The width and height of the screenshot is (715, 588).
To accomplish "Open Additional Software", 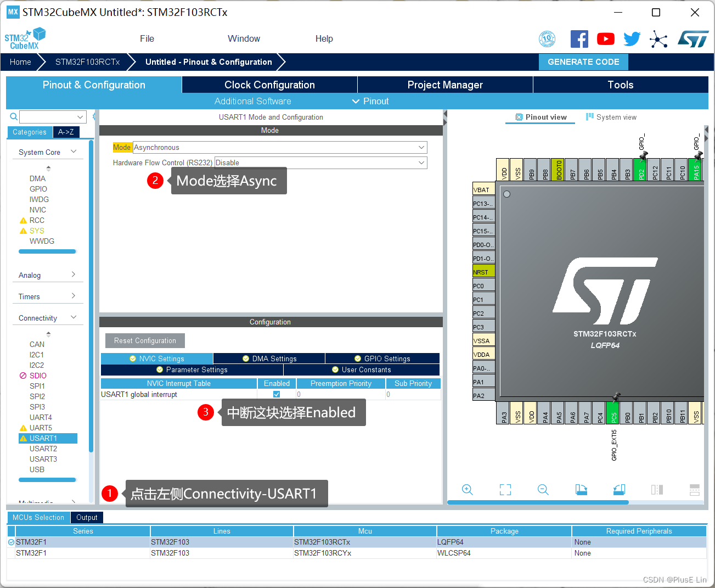I will coord(253,101).
